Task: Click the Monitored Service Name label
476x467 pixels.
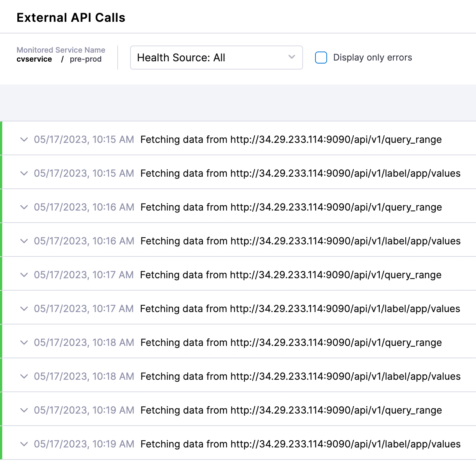Action: point(61,50)
